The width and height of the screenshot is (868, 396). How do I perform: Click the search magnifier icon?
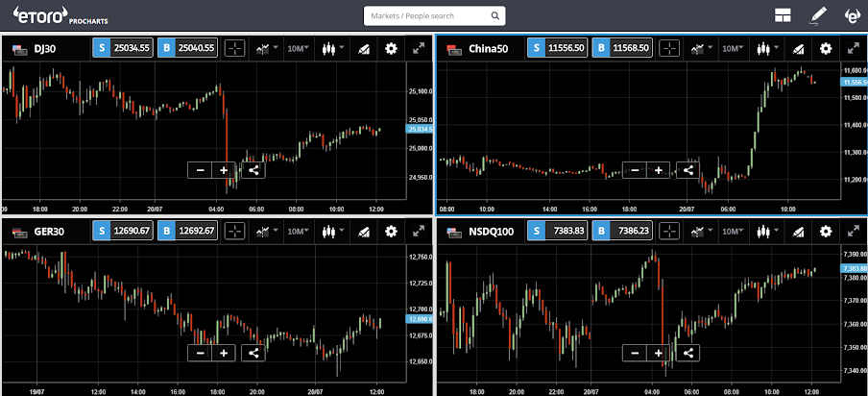click(x=494, y=16)
